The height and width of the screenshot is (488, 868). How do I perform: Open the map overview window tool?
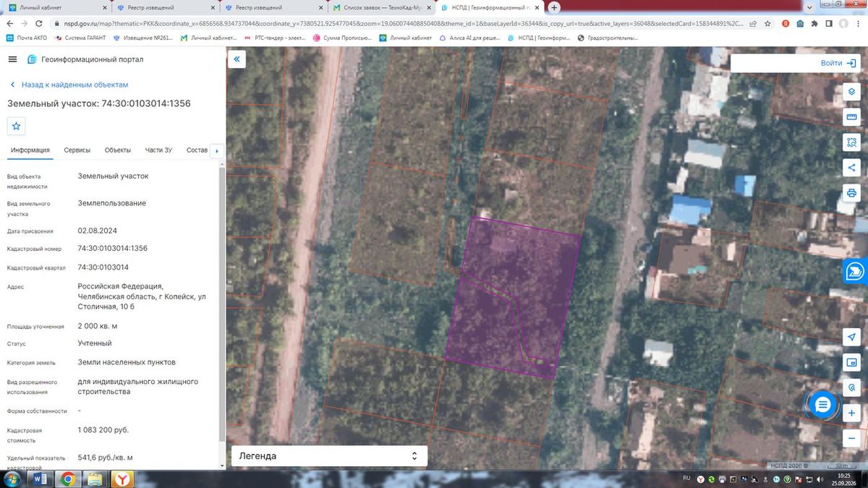(x=851, y=363)
